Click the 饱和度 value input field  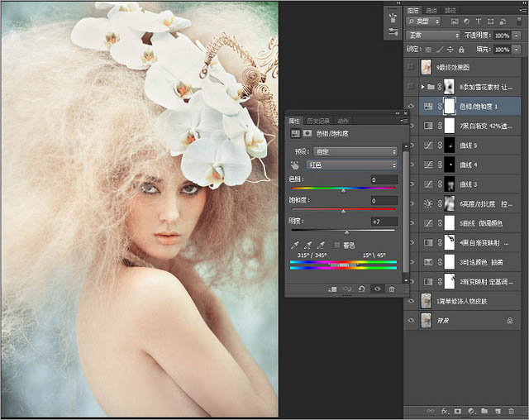click(384, 201)
